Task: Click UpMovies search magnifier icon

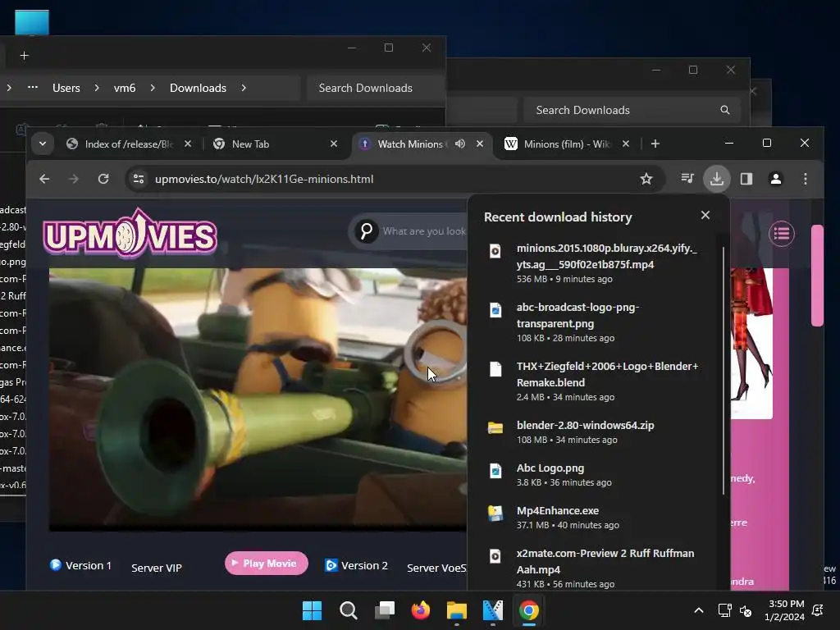Action: click(367, 231)
